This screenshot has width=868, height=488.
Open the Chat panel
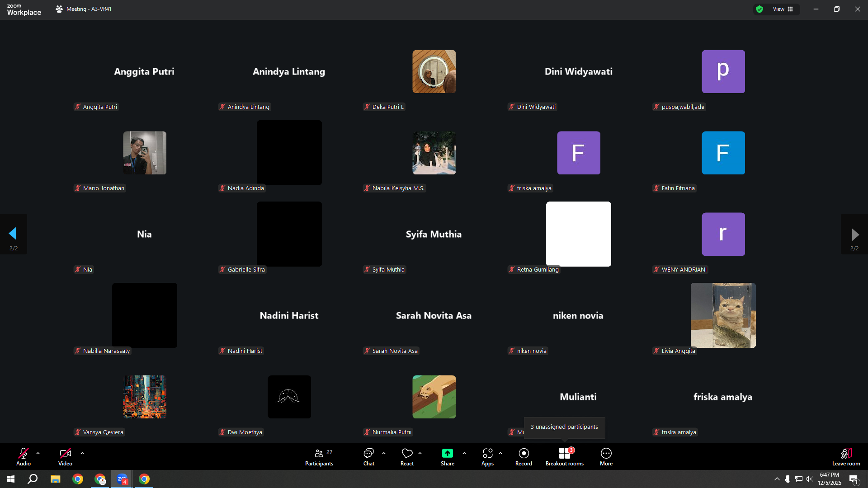coord(369,456)
